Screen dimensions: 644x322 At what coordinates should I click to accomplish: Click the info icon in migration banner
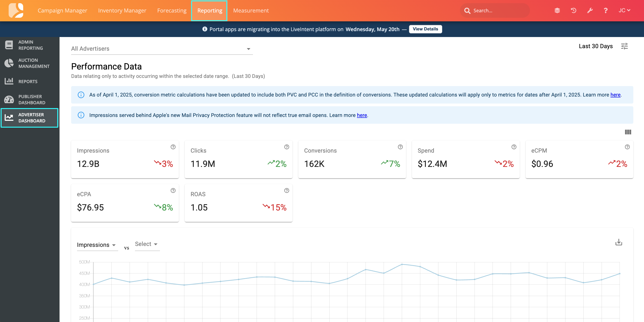[x=205, y=29]
